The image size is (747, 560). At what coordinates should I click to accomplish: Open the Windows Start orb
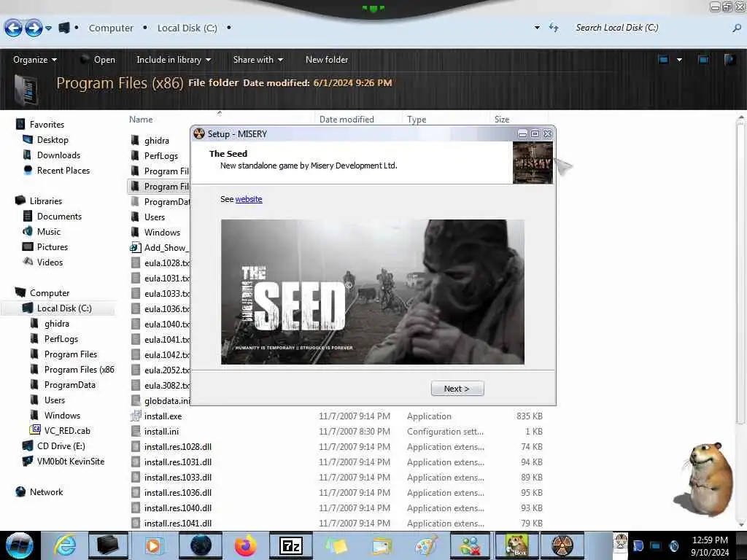[x=19, y=545]
